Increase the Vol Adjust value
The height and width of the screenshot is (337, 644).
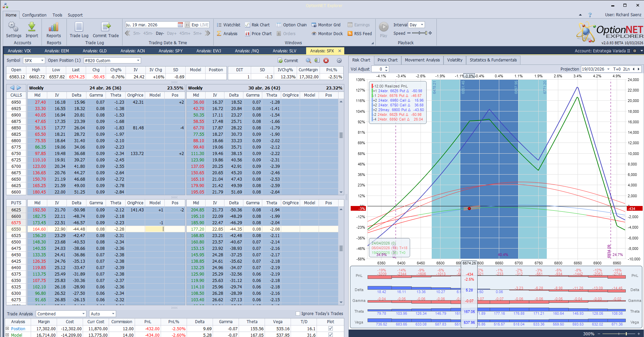(386, 68)
